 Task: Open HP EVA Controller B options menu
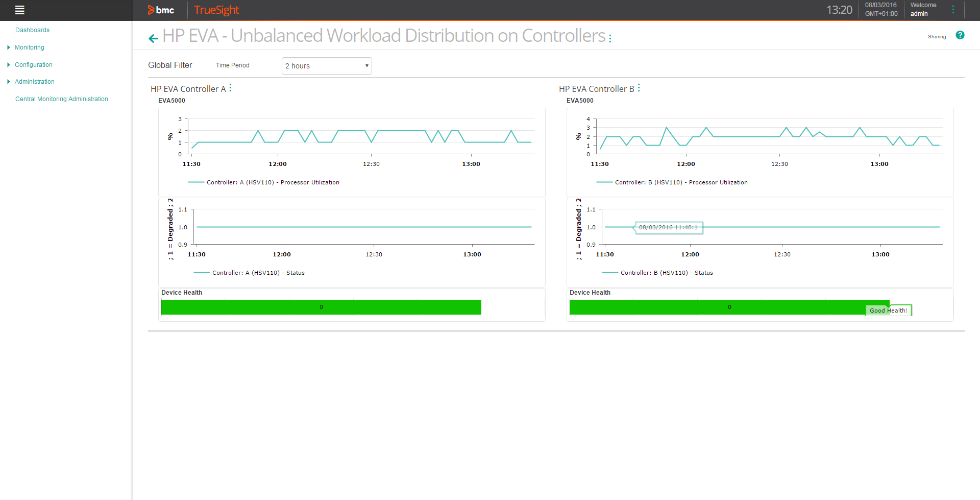click(639, 88)
